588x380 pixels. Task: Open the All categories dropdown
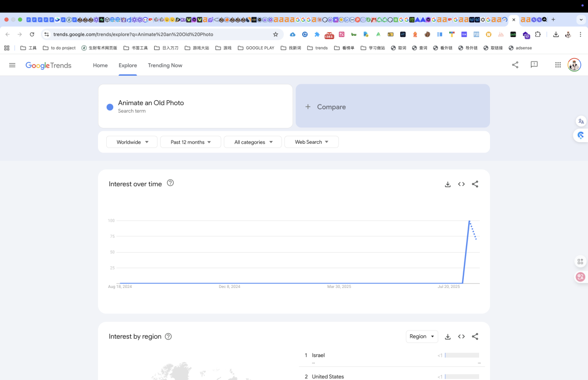tap(253, 142)
